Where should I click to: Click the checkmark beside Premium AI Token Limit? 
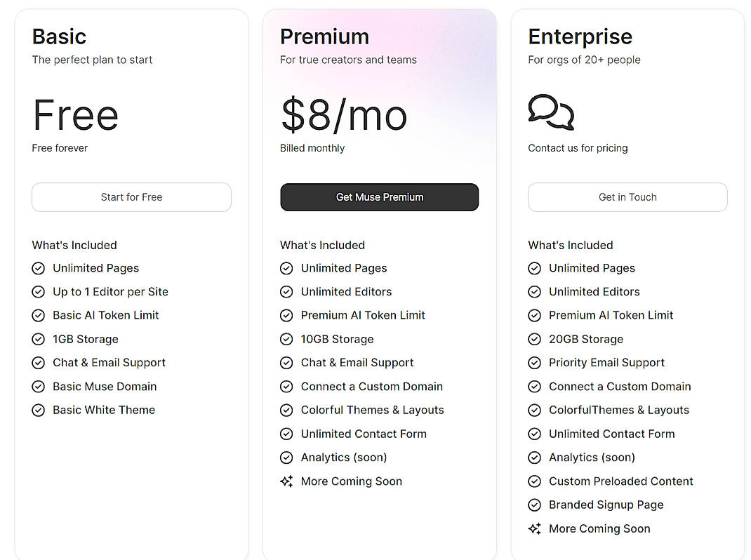tap(286, 315)
